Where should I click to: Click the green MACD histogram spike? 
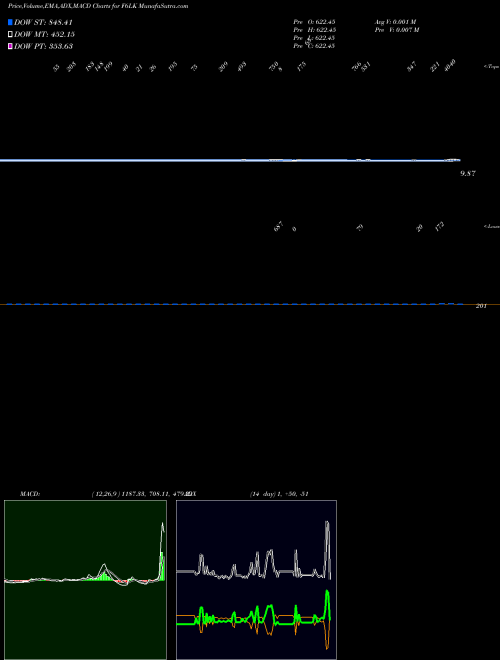[162, 566]
